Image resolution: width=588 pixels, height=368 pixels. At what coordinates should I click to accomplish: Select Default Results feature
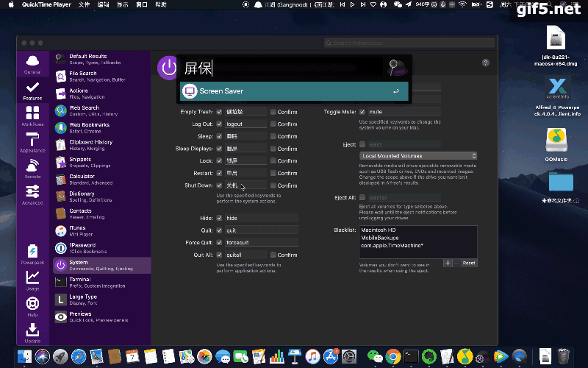click(101, 59)
